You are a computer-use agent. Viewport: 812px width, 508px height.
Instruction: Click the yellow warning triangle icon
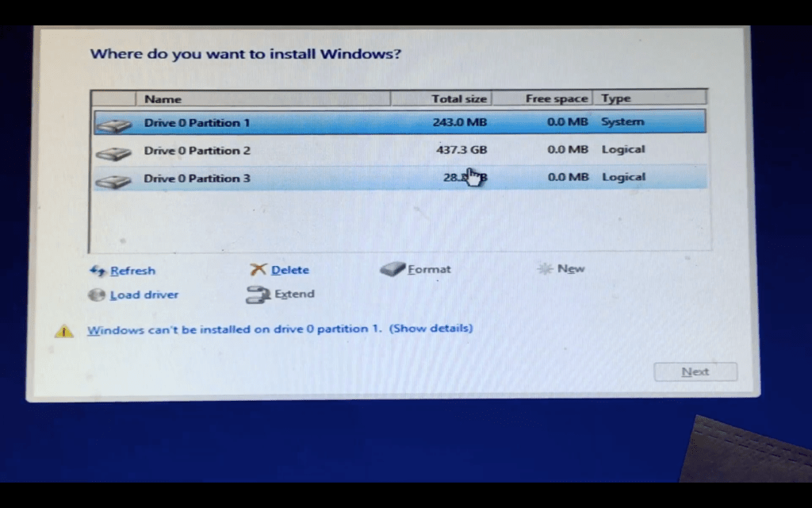(63, 331)
